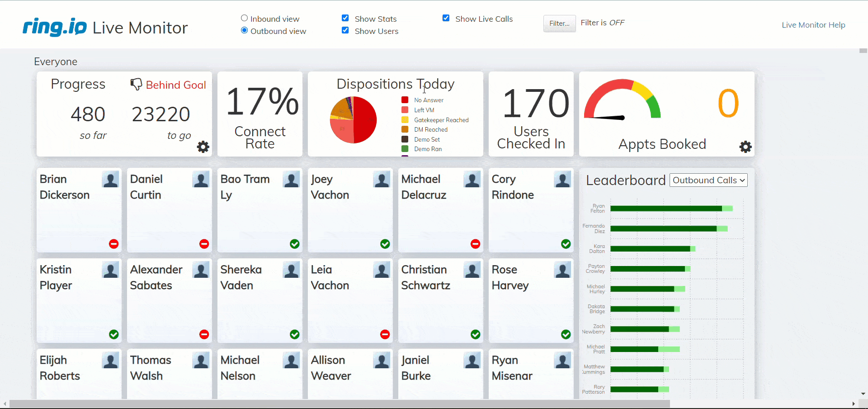
Task: Click Cory Rindone's avatar icon
Action: click(x=562, y=180)
